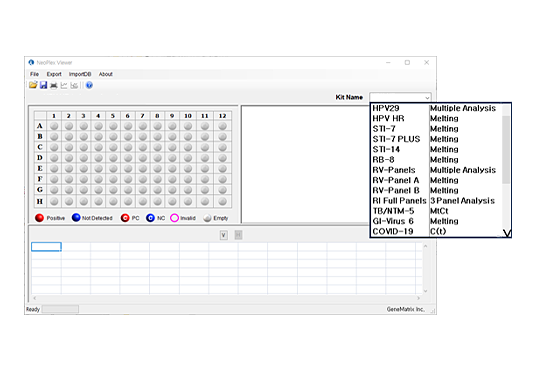Select well G10 in the plate
Viewport: 536px width, 370px height.
point(188,190)
